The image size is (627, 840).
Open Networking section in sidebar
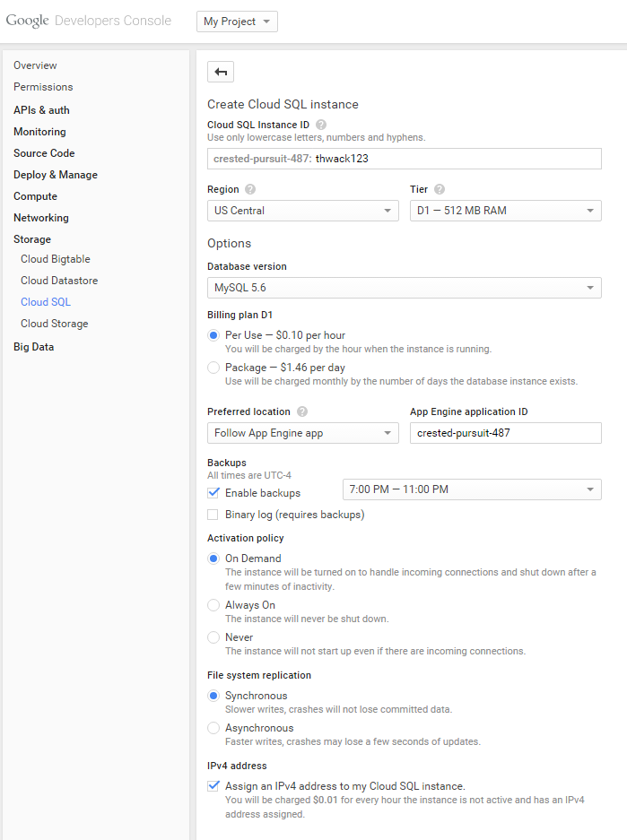point(41,218)
